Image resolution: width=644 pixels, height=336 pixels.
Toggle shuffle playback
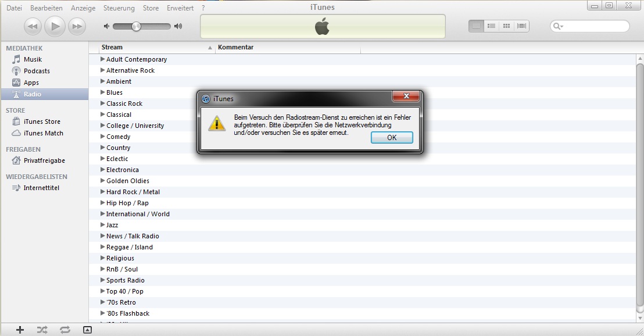[x=42, y=330]
